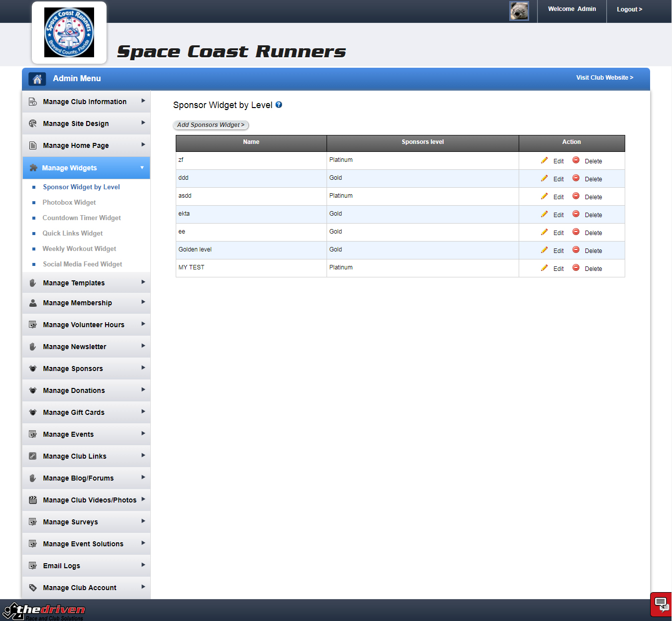Select Social Media Feed Widget in sidebar

pyautogui.click(x=82, y=264)
